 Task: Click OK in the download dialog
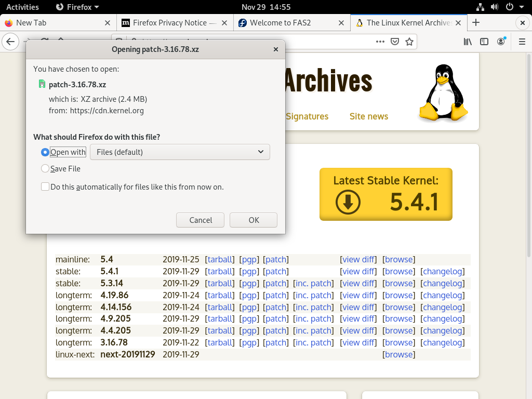(x=254, y=220)
